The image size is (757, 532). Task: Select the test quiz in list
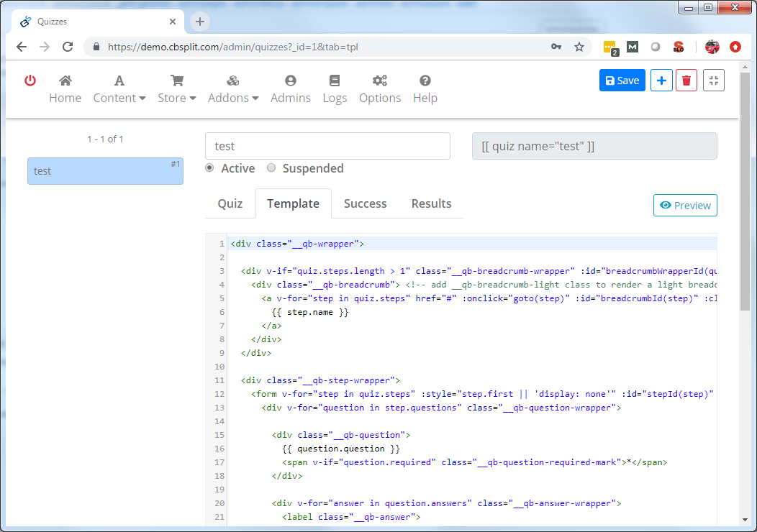click(105, 171)
